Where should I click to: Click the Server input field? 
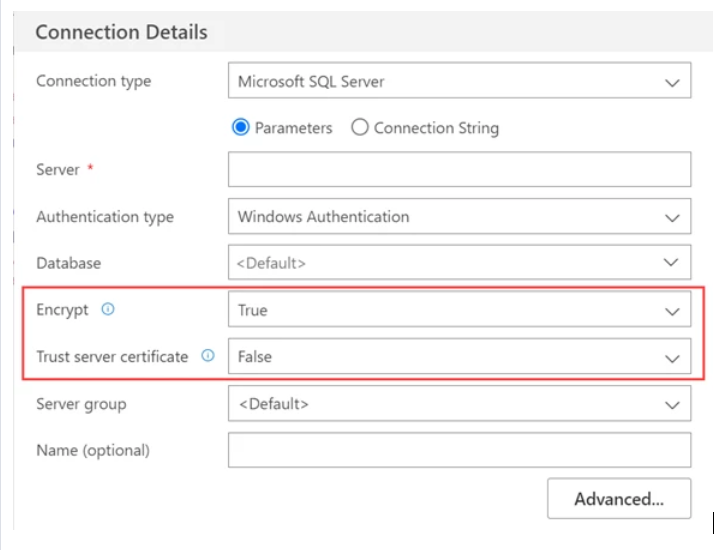pos(459,170)
